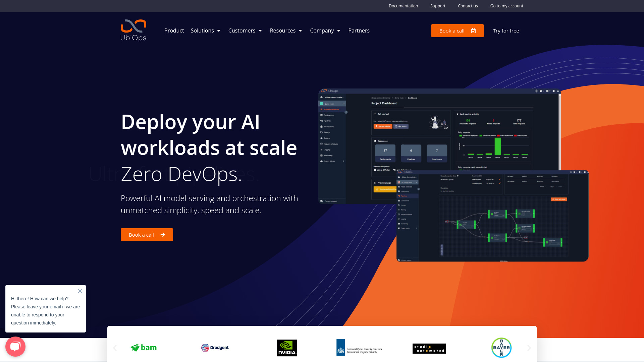Open the Customers dropdown menu
Image resolution: width=644 pixels, height=362 pixels.
click(x=245, y=31)
